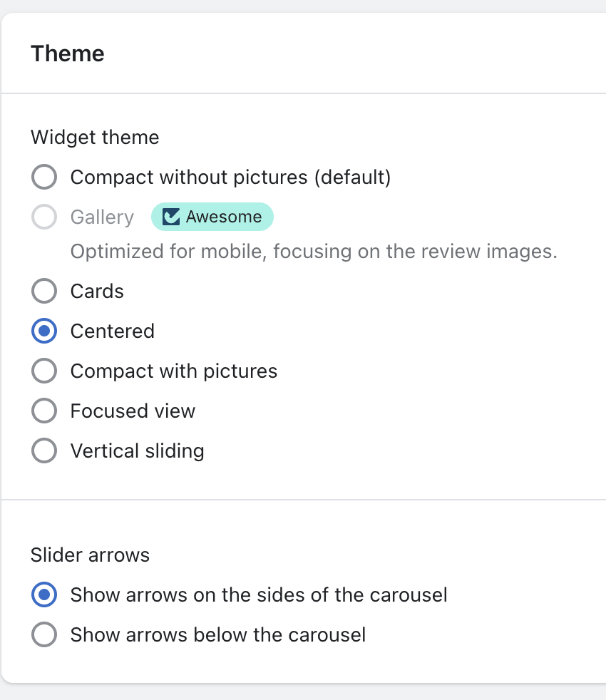Click the Awesome badge label
Screen dimensions: 606x700
pyautogui.click(x=224, y=217)
